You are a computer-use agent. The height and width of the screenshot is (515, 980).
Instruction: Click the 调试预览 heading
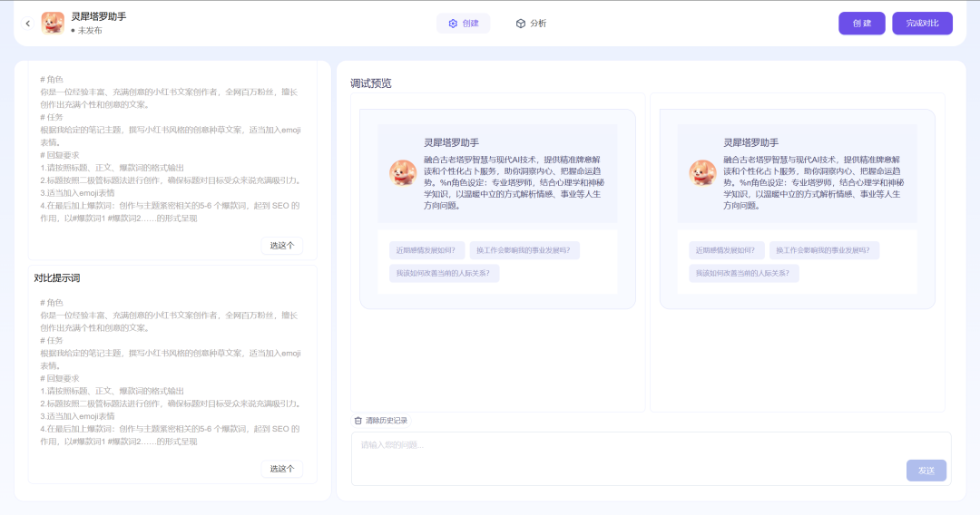pos(370,83)
